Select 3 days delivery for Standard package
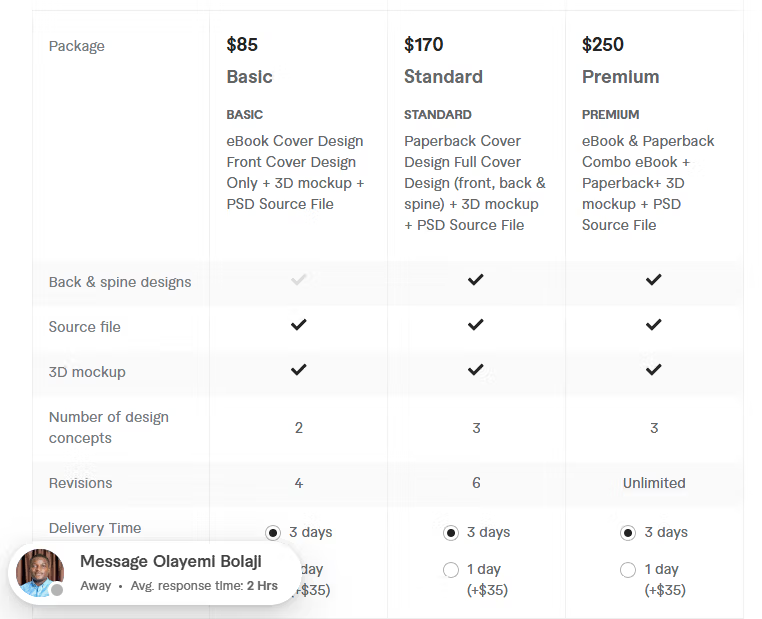Image resolution: width=762 pixels, height=619 pixels. (451, 533)
